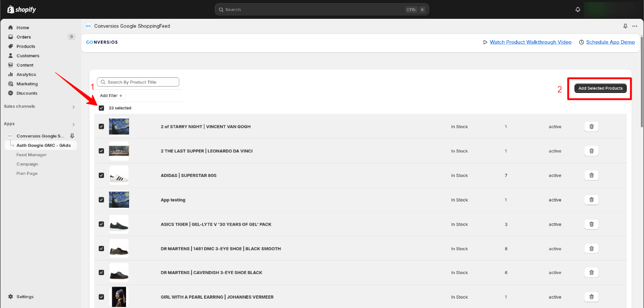Click the infinity icon beside Conversios Google ShoppingFeed title
The height and width of the screenshot is (308, 644).
(x=88, y=26)
